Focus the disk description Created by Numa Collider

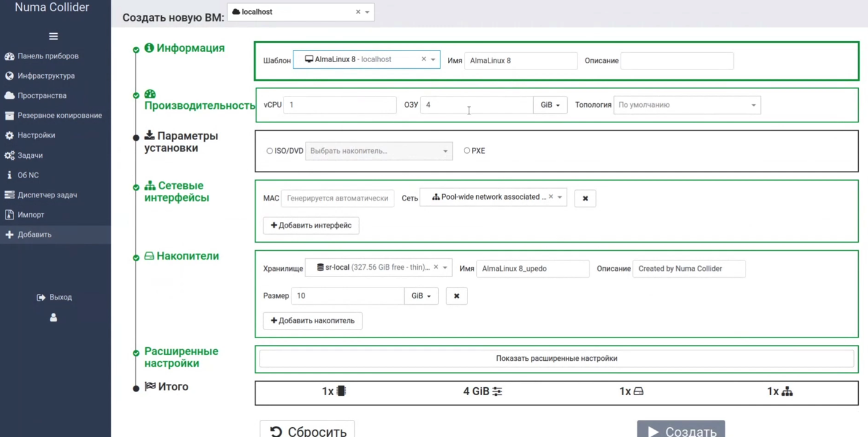point(689,269)
